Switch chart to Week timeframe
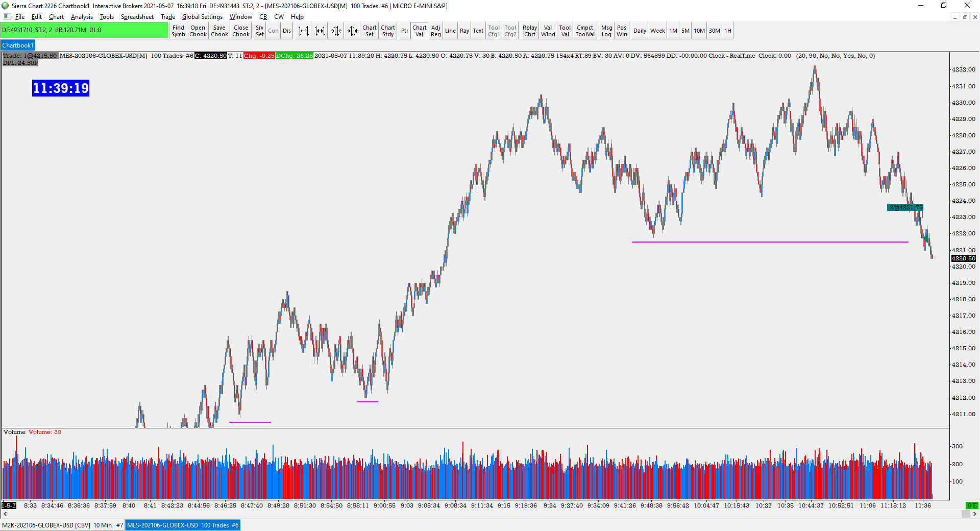Image resolution: width=980 pixels, height=531 pixels. pyautogui.click(x=657, y=31)
